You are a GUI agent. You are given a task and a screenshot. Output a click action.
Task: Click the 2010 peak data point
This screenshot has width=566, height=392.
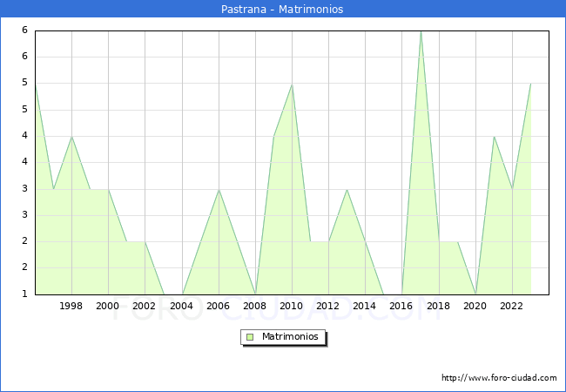(x=292, y=84)
